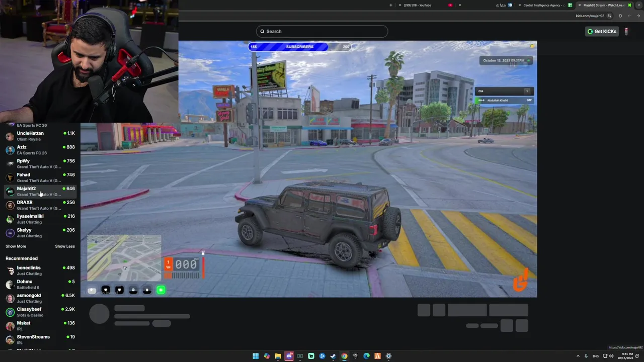Open ilyaselmaliki channel link
The width and height of the screenshot is (644, 362).
(40, 219)
